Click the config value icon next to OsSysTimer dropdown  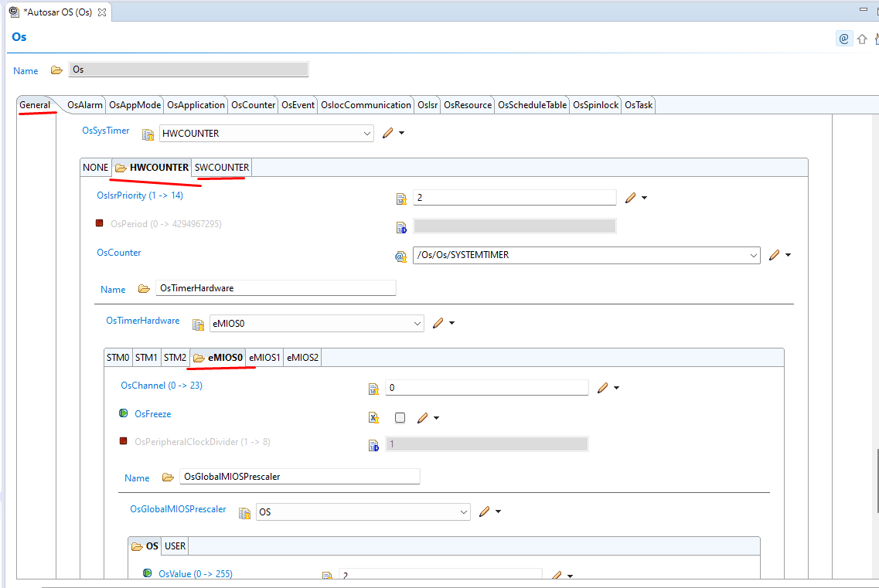(148, 134)
